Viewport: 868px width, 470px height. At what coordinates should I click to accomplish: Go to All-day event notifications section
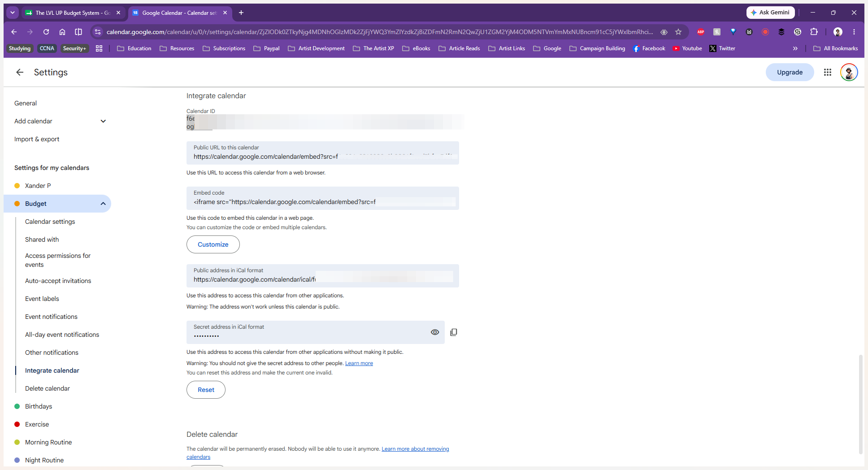click(62, 335)
